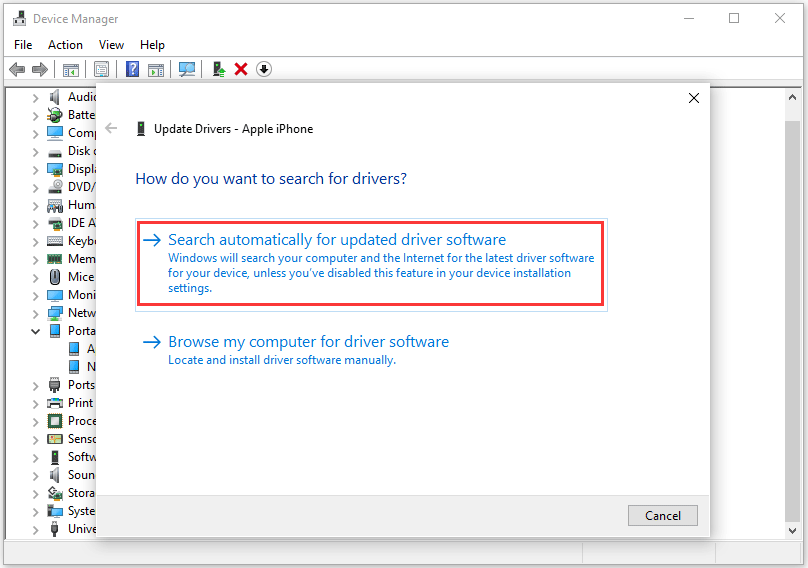Expand the Display adapters tree node
Image resolution: width=808 pixels, height=568 pixels.
36,169
